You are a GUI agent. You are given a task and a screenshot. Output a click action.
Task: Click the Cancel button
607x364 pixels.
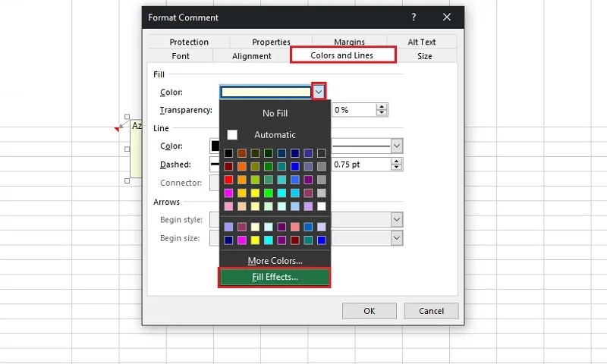431,311
